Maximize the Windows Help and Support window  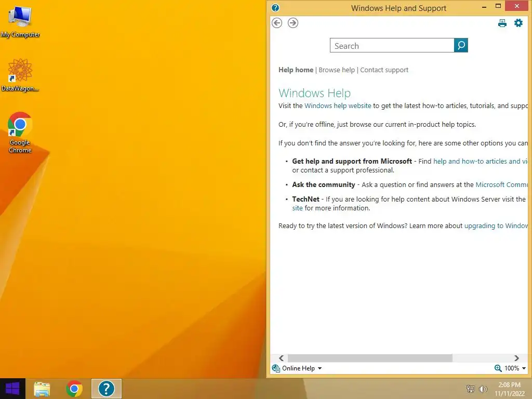tap(498, 6)
